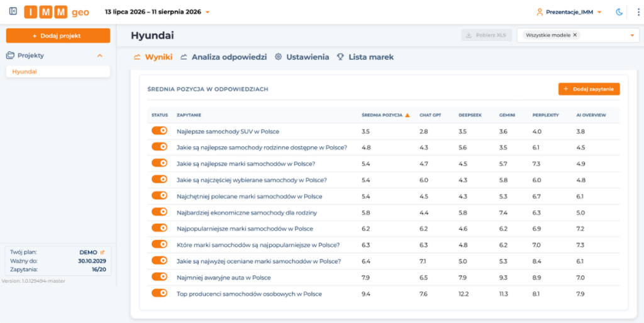Open the Analiza odpowiedzi tab
Viewport: 644px width, 323px height.
[x=223, y=57]
